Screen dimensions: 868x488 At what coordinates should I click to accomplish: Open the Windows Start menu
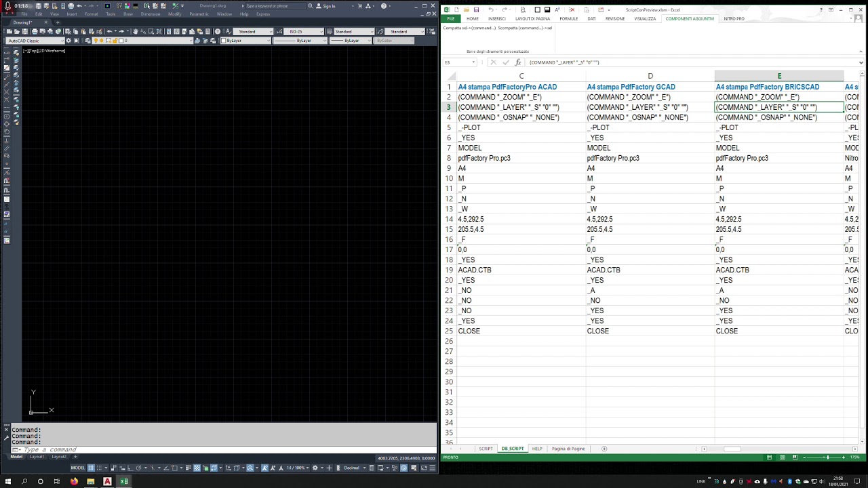(7, 481)
